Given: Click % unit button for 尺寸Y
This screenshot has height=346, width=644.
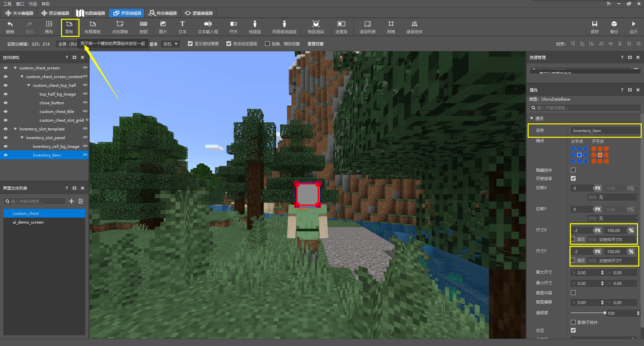Looking at the screenshot, I should (x=631, y=251).
